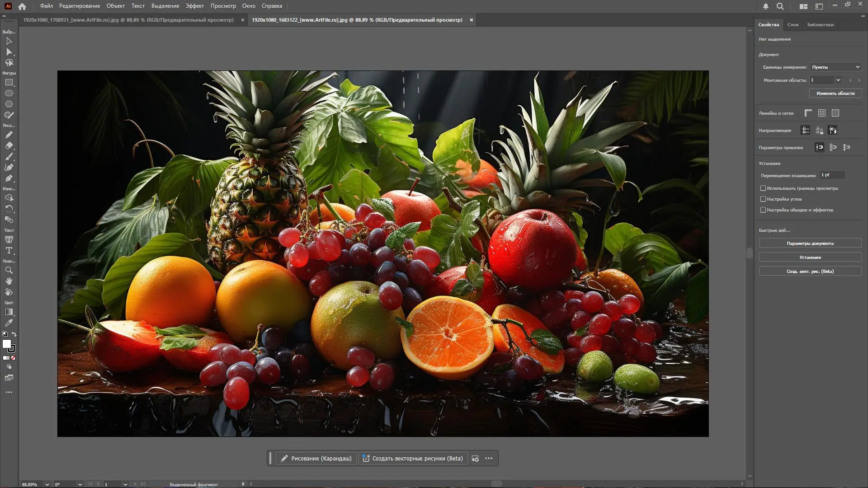Select the Hand pan tool
The height and width of the screenshot is (488, 868).
[x=9, y=281]
